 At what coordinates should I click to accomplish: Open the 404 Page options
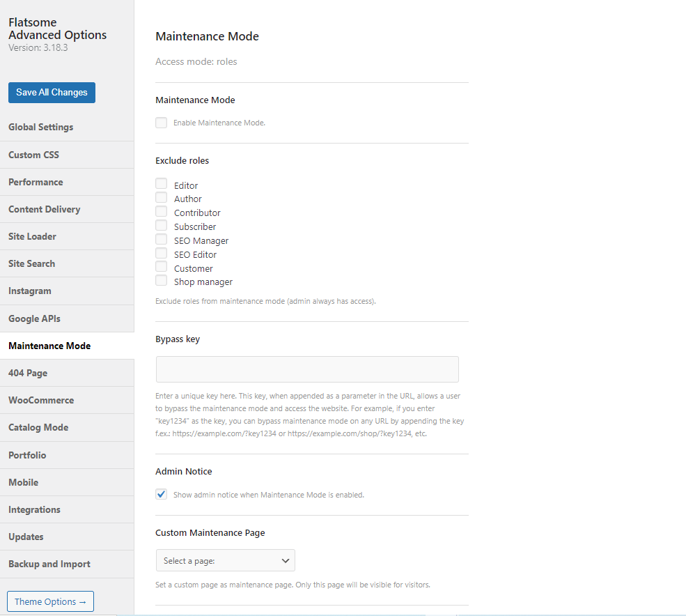click(x=67, y=373)
